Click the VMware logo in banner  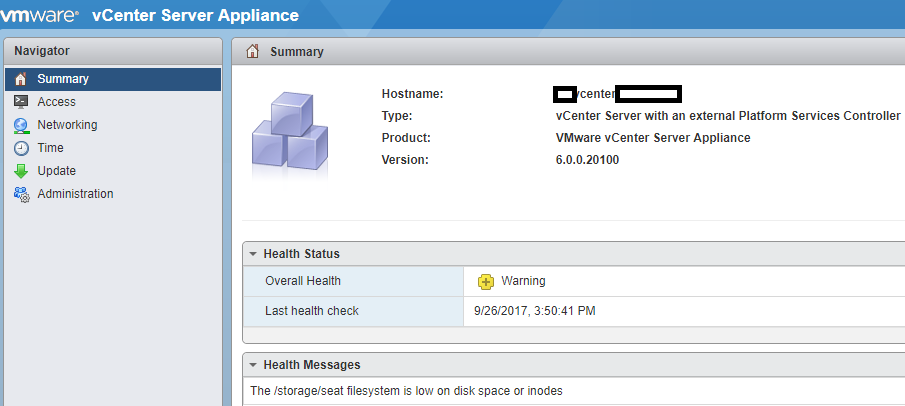[x=39, y=15]
